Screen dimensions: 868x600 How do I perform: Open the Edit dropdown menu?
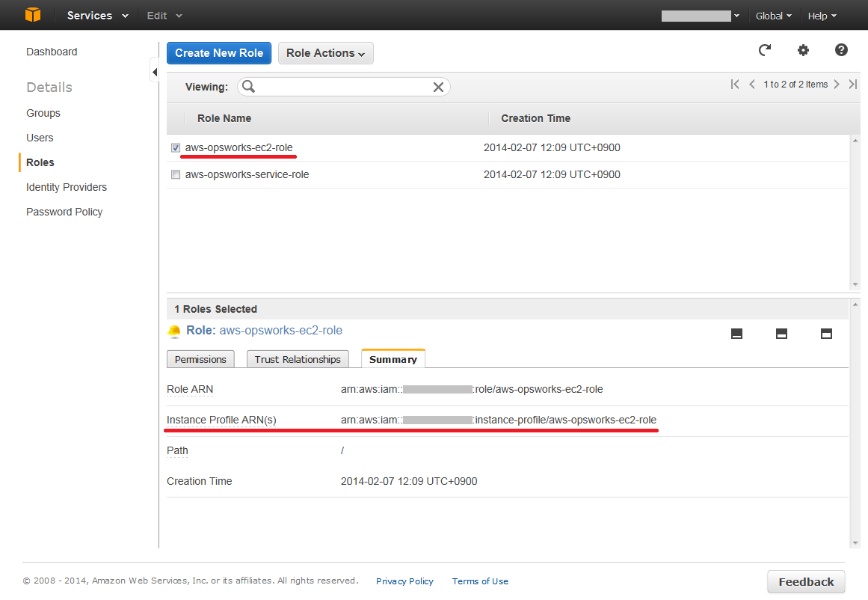click(x=164, y=16)
